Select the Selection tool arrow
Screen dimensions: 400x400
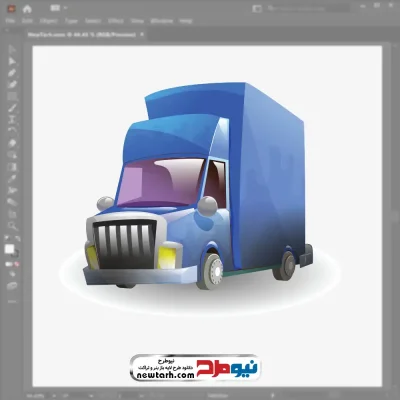[x=12, y=50]
